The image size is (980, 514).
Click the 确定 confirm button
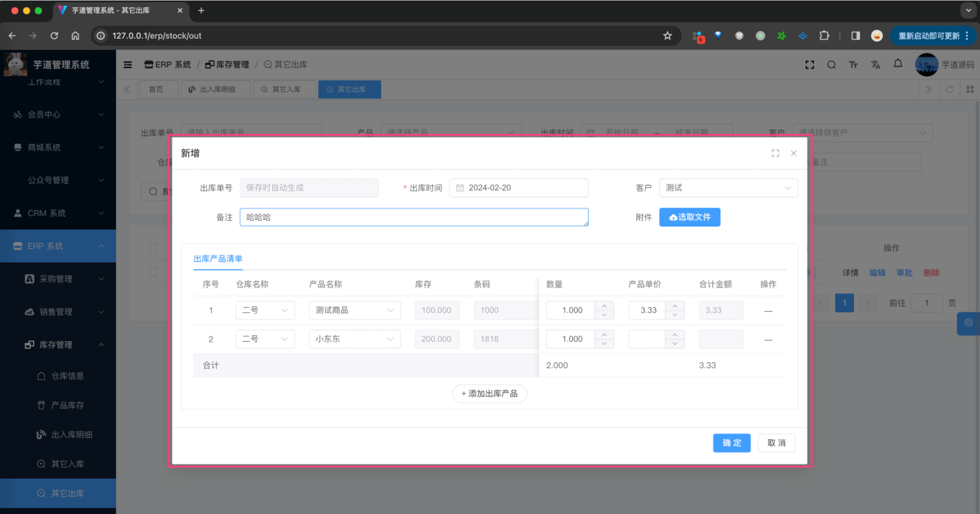[x=731, y=443]
